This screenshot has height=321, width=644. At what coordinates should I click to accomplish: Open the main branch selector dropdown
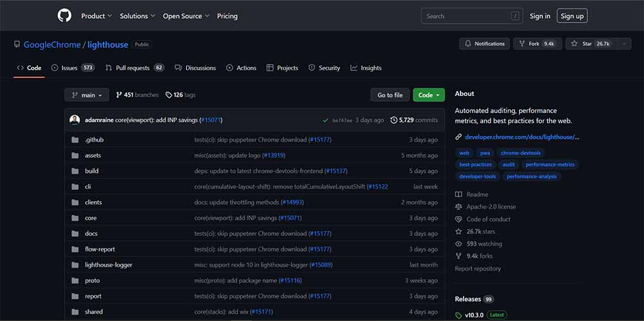tap(87, 95)
